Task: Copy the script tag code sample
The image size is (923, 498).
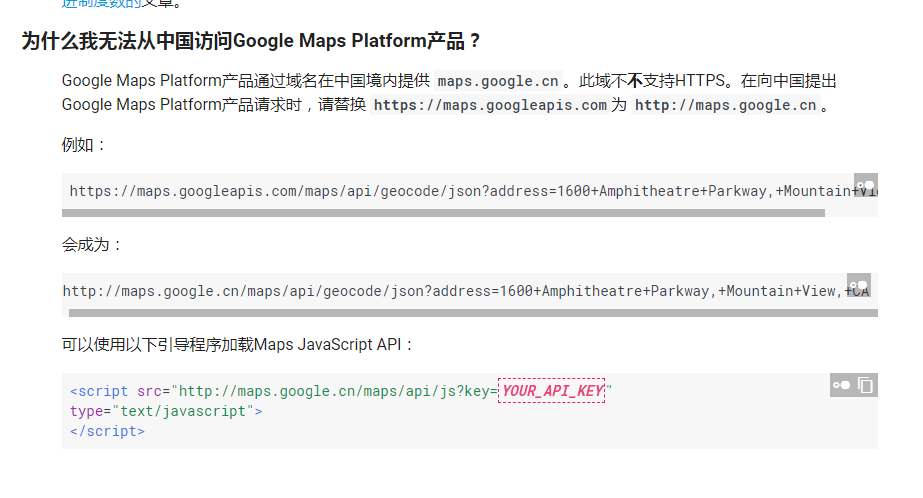Action: coord(866,385)
